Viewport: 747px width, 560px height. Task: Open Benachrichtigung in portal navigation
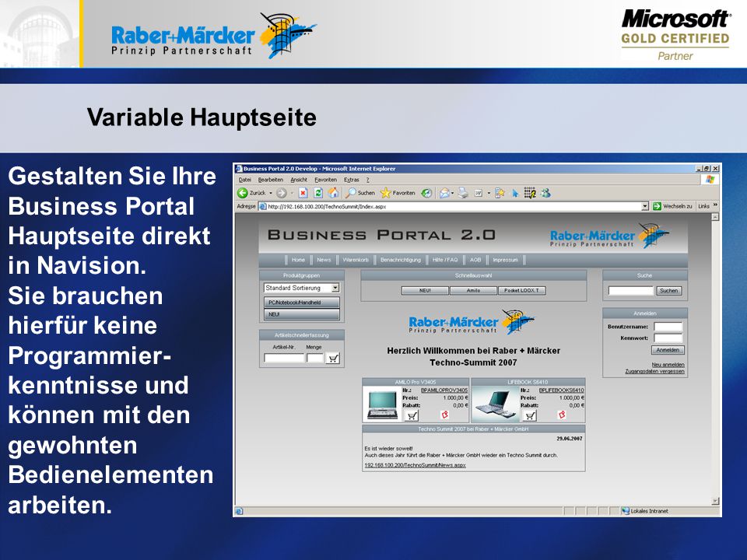coord(401,260)
